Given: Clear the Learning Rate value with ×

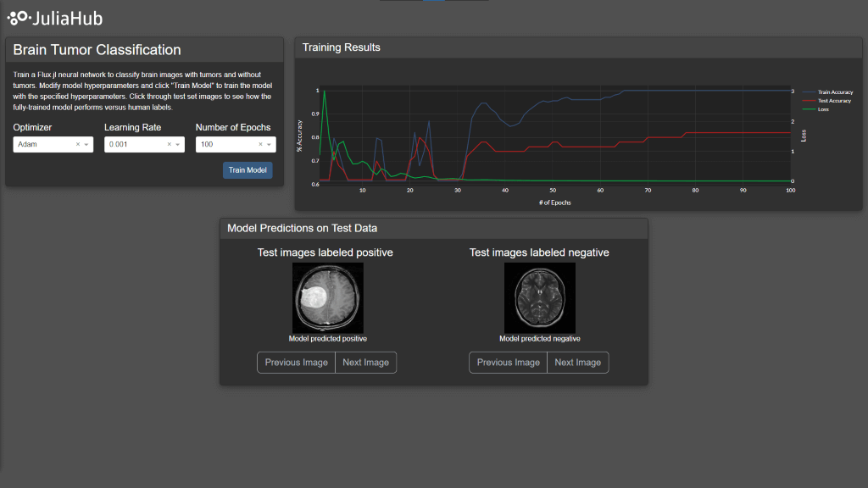Looking at the screenshot, I should pos(169,145).
